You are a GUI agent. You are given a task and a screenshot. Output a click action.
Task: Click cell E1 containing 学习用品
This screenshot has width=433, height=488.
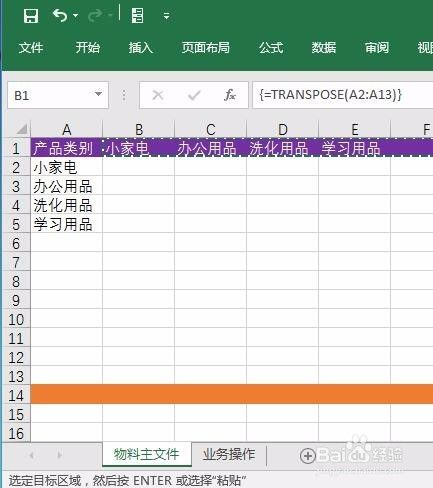point(354,148)
